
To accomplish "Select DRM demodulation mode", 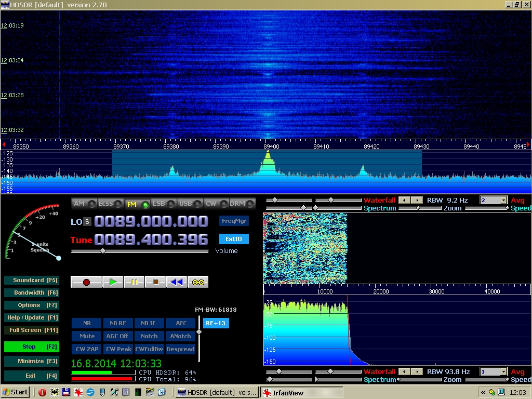I will click(242, 204).
